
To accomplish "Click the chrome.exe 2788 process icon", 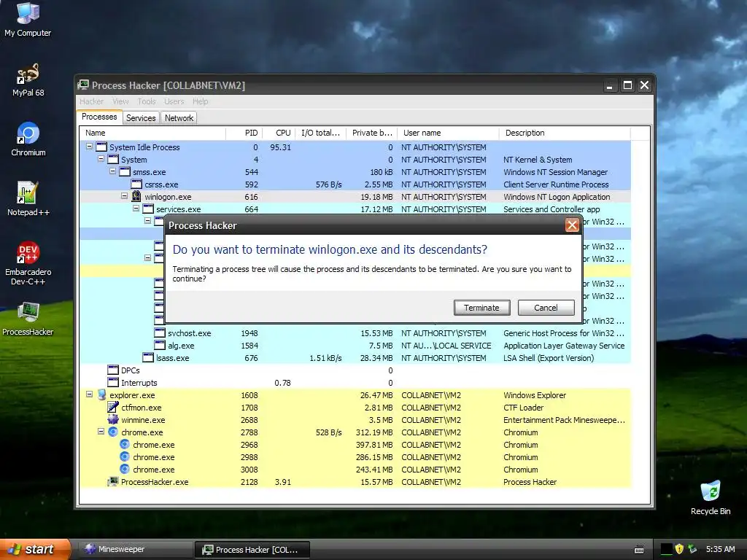I will (113, 432).
